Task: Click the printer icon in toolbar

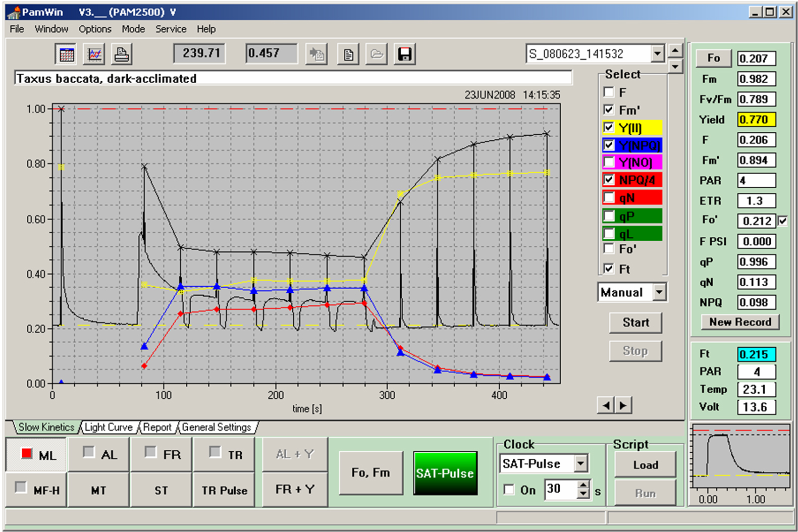Action: [x=122, y=54]
